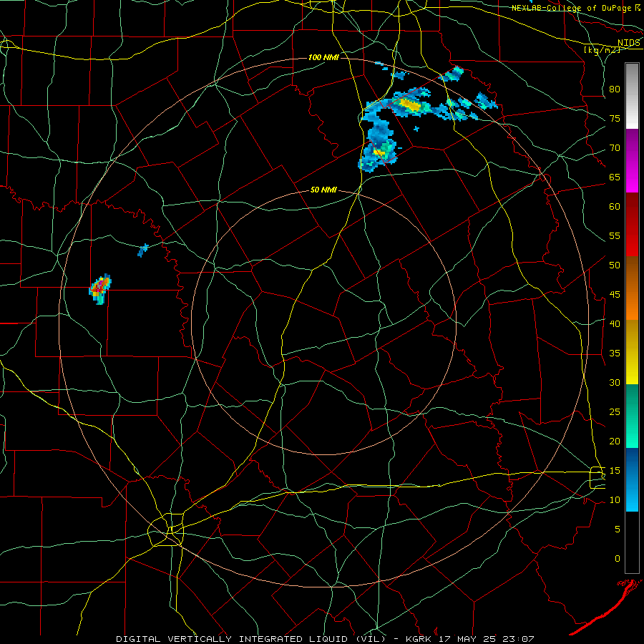The image size is (644, 644).
Task: Pick the blue segment of the color bar
Action: pos(632,479)
